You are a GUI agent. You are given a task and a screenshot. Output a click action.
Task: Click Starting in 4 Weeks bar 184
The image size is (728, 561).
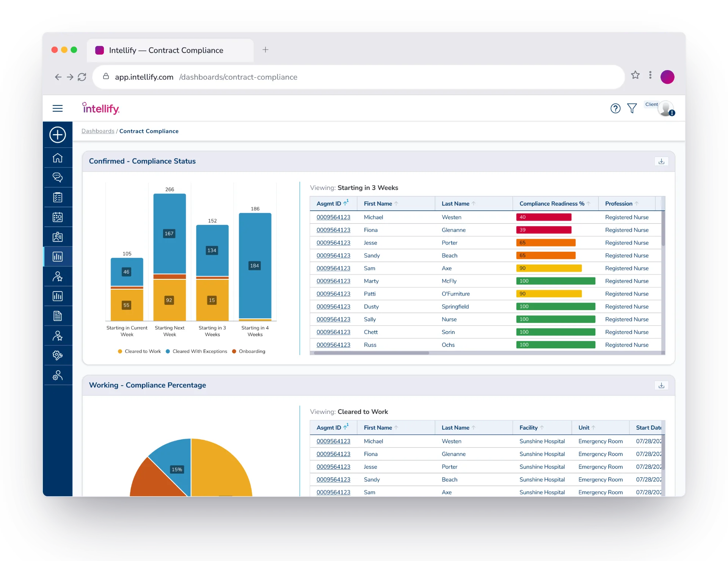point(255,266)
